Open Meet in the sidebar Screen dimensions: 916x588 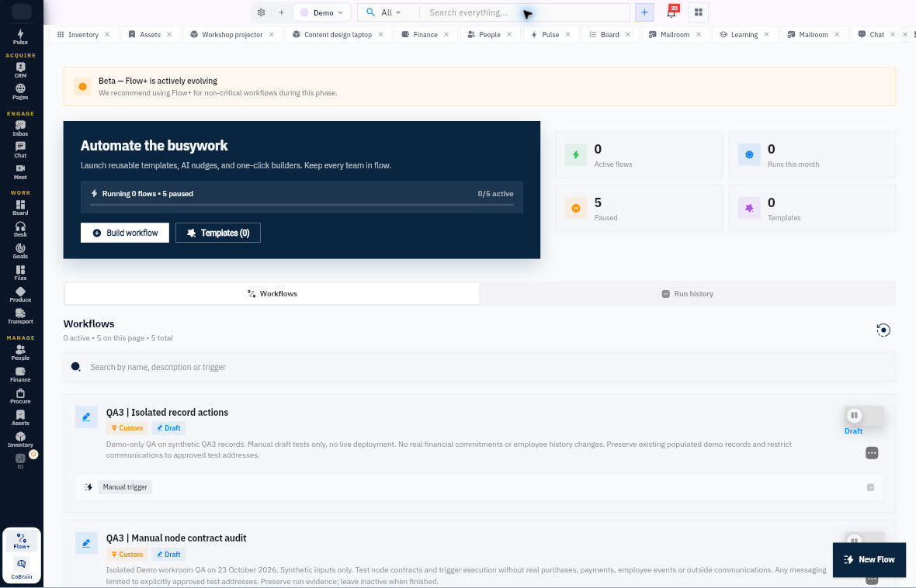[x=20, y=171]
